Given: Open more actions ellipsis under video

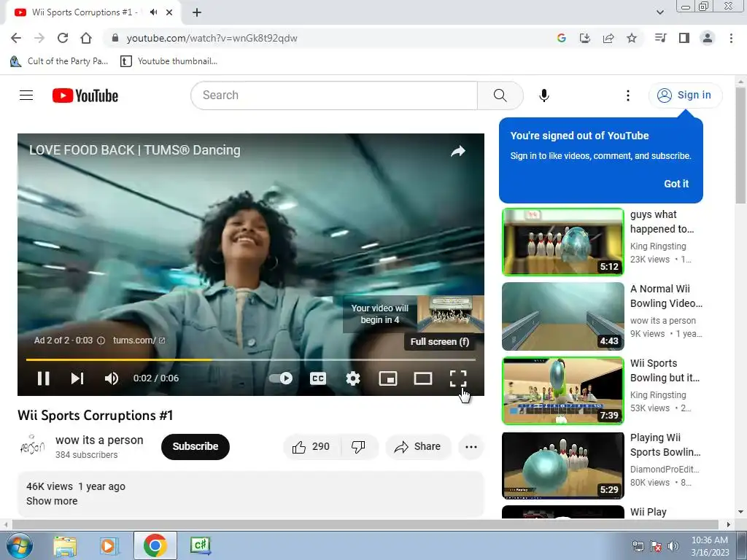Looking at the screenshot, I should pos(471,447).
